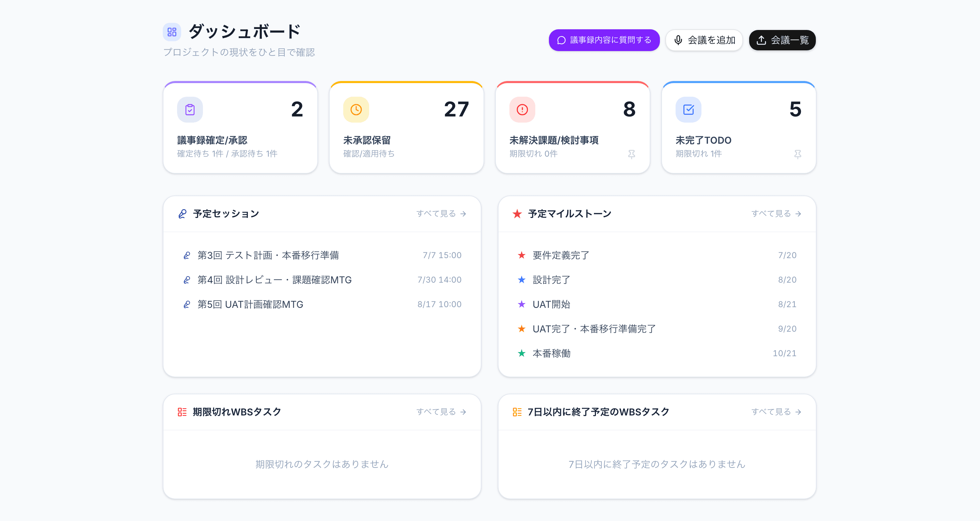The height and width of the screenshot is (521, 980).
Task: Click the 7/30 14:00 session time
Action: (439, 280)
